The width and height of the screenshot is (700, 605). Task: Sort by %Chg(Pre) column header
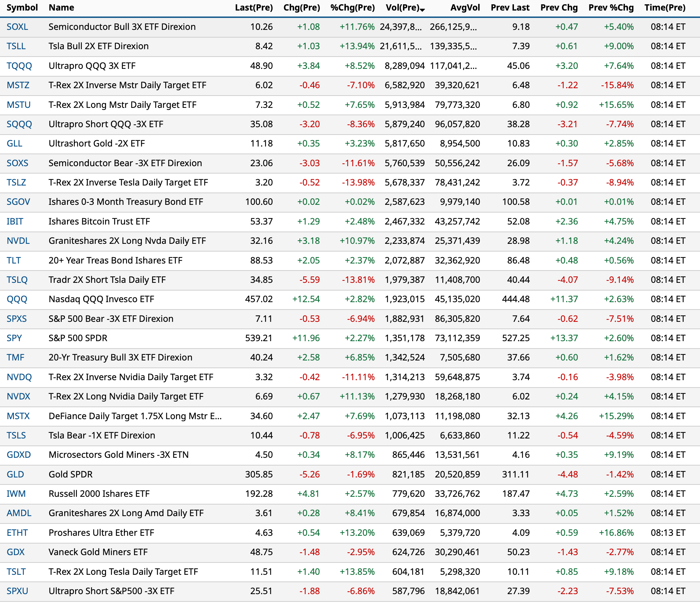coord(352,8)
